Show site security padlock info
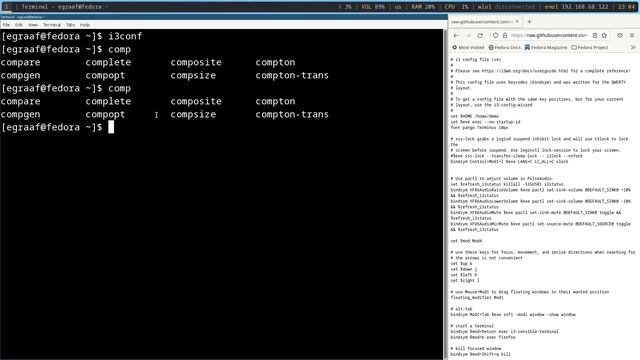The height and width of the screenshot is (360, 640). [505, 36]
